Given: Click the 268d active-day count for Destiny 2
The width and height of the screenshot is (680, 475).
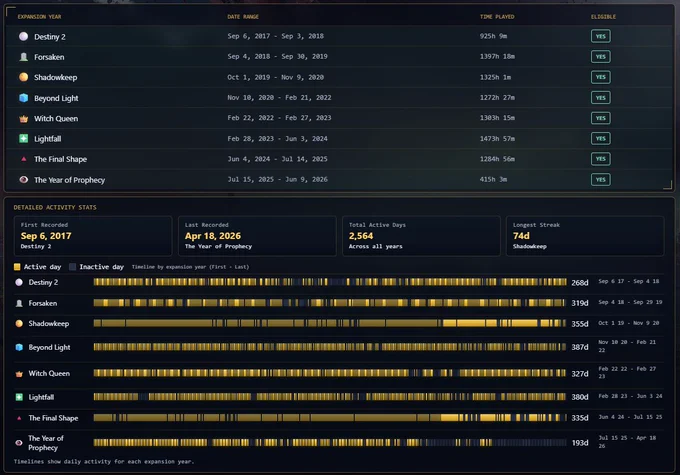Looking at the screenshot, I should click(580, 283).
